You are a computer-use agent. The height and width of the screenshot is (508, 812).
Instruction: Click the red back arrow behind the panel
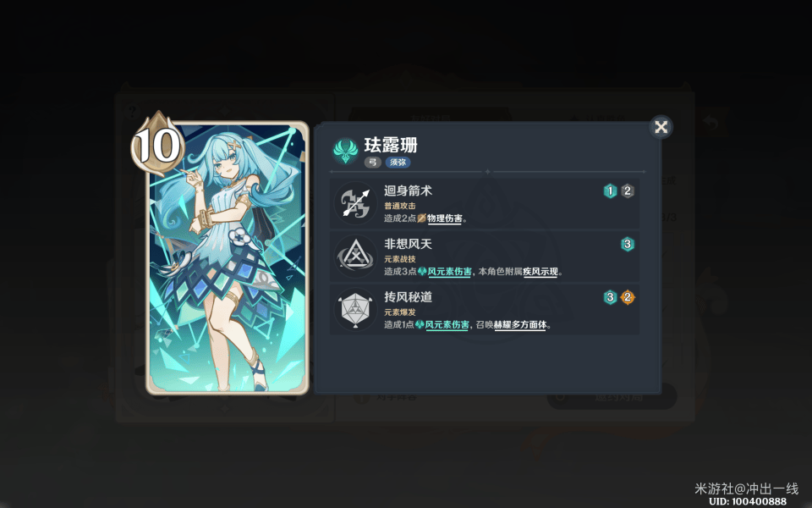click(711, 123)
